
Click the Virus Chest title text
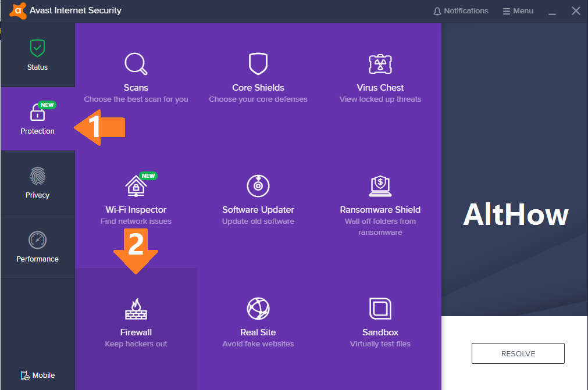coord(380,88)
